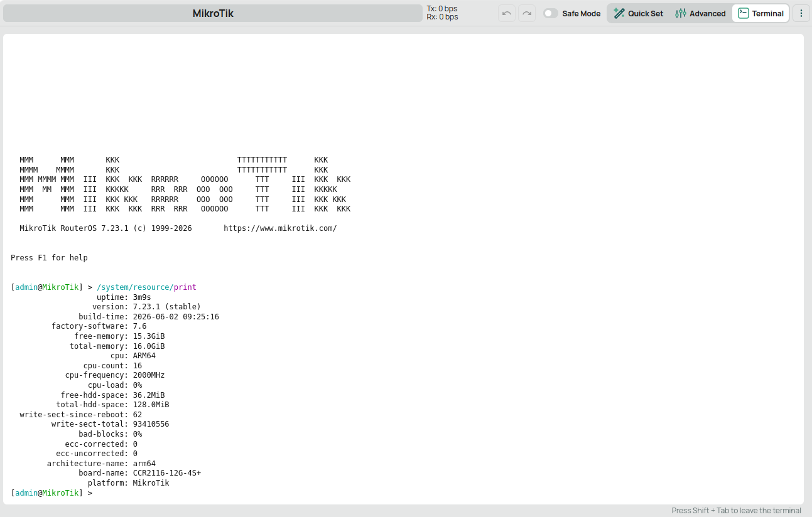Click the undo arrow button

(507, 13)
